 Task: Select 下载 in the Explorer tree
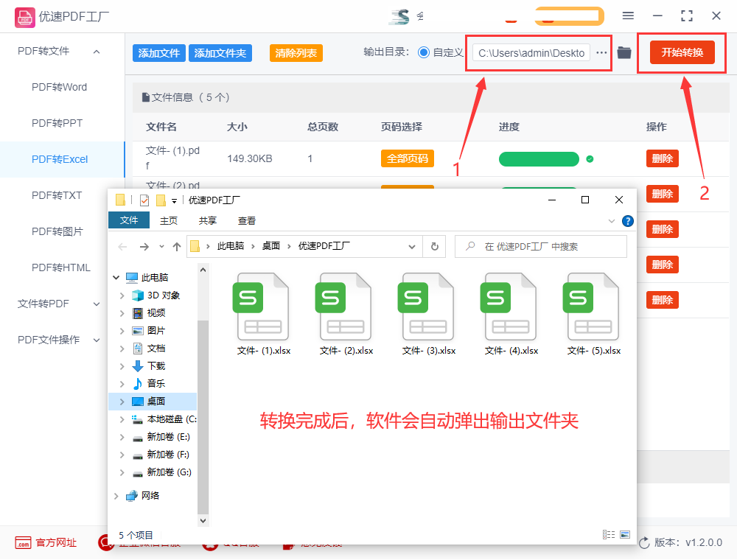(156, 366)
